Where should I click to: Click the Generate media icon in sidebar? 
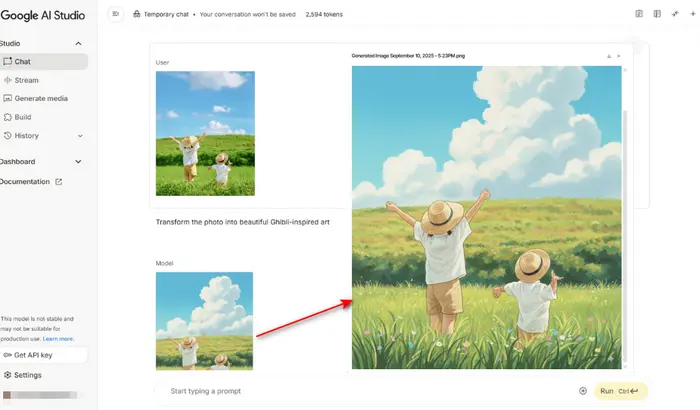tap(8, 98)
